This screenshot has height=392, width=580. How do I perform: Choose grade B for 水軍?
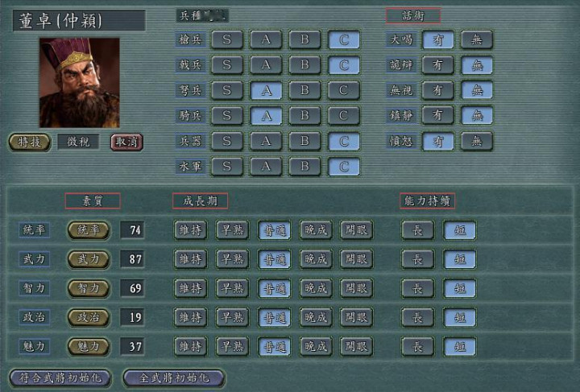304,167
